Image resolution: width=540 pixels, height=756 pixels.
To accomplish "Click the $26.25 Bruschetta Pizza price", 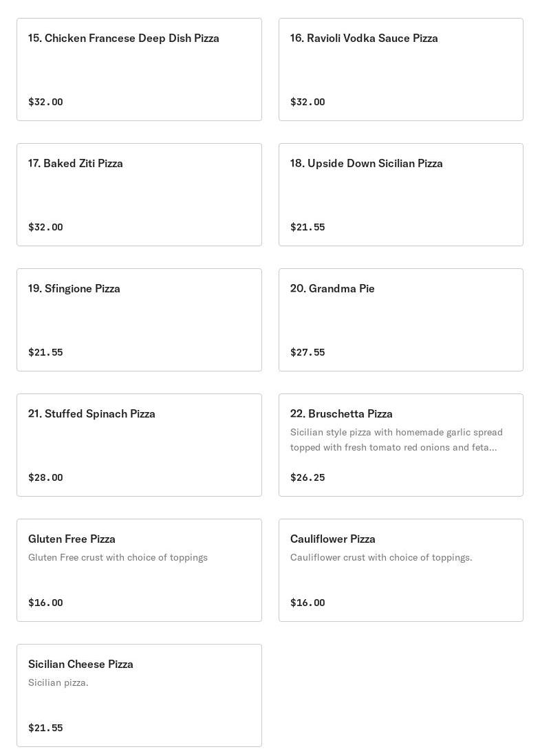I will coord(307,477).
